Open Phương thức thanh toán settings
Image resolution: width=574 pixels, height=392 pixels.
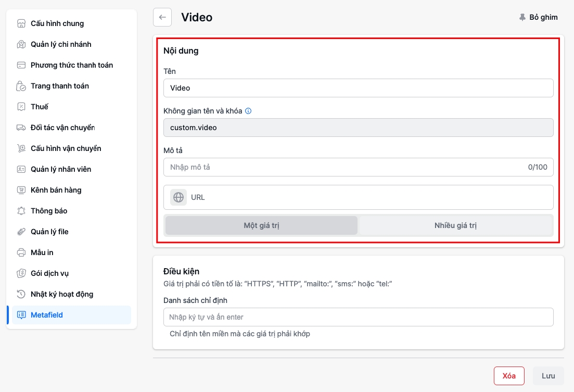(x=72, y=65)
